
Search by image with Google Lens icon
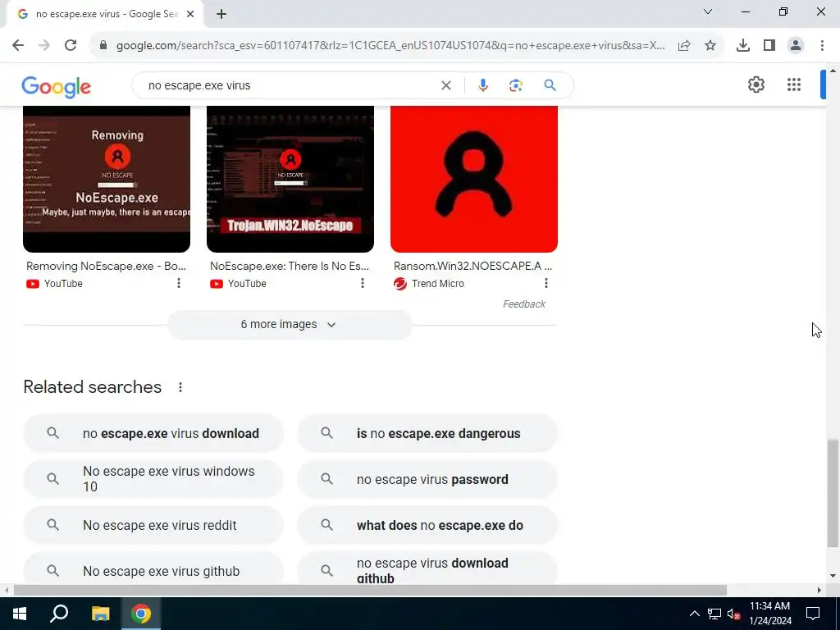click(x=515, y=85)
